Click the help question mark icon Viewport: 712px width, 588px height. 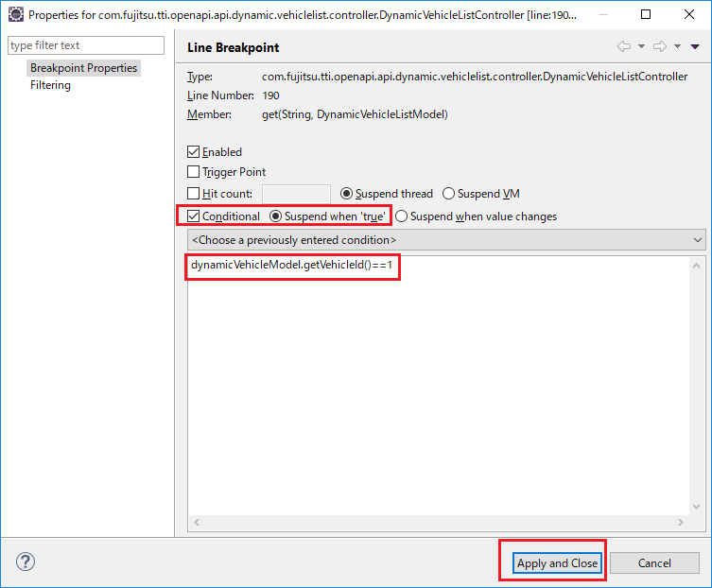(26, 562)
